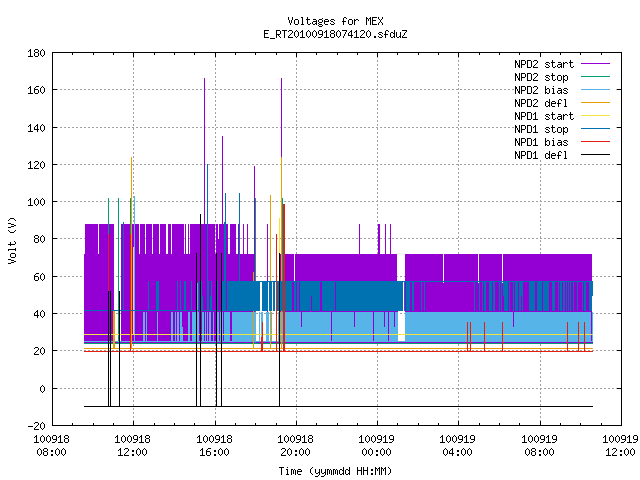Select the "NPD2 start" legend label
The width and height of the screenshot is (640, 480).
click(x=544, y=64)
